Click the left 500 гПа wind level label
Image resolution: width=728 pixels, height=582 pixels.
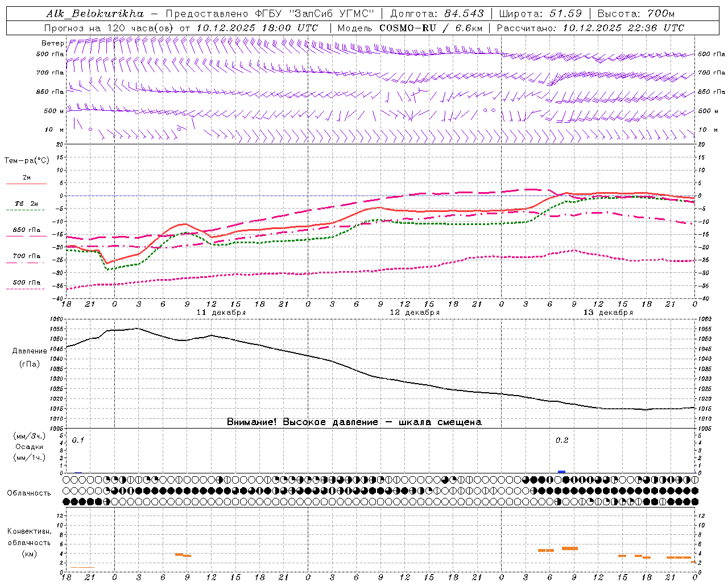click(x=50, y=55)
